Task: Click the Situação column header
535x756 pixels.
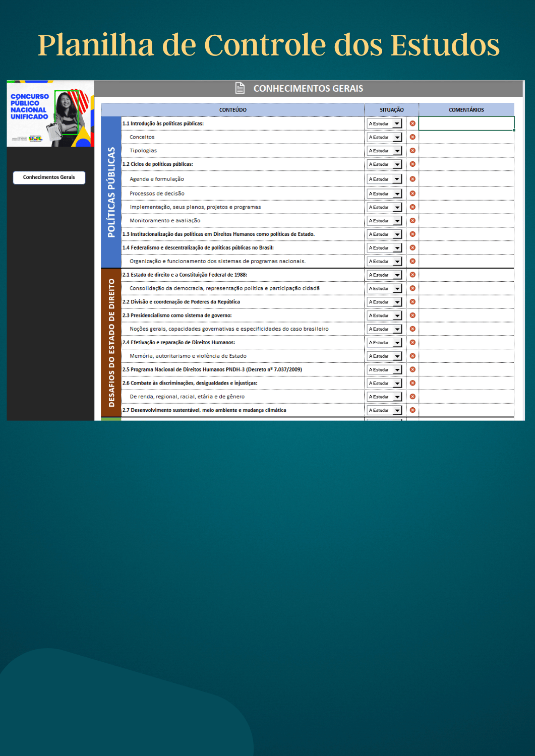Action: pos(391,110)
